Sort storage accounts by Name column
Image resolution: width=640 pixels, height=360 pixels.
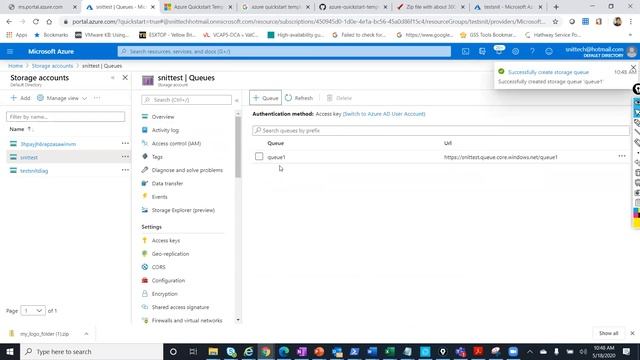21,129
